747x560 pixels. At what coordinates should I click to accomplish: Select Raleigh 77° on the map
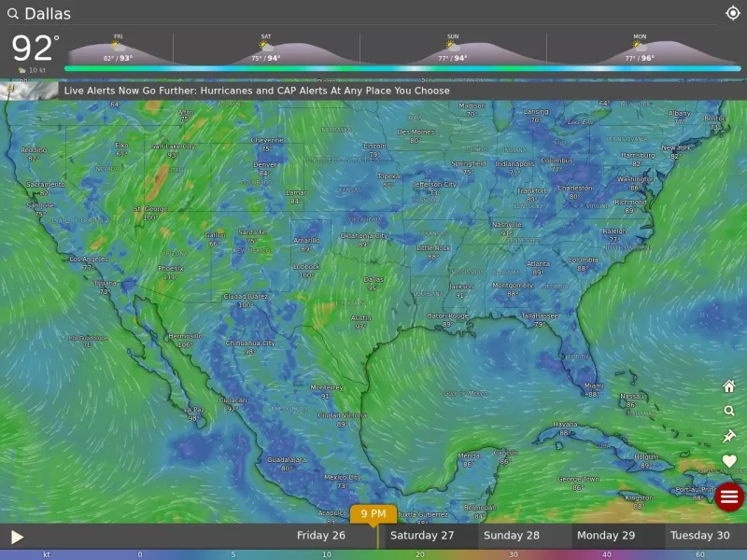614,235
